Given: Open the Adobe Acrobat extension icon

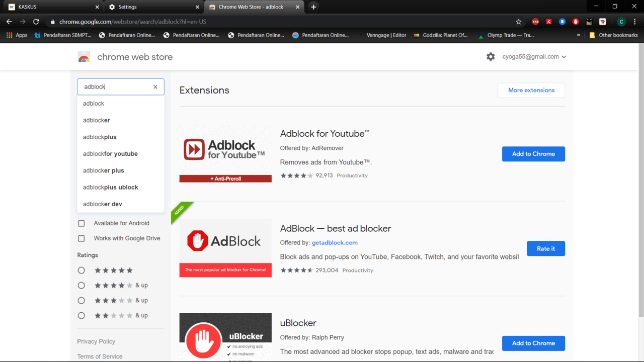Looking at the screenshot, I should 549,22.
